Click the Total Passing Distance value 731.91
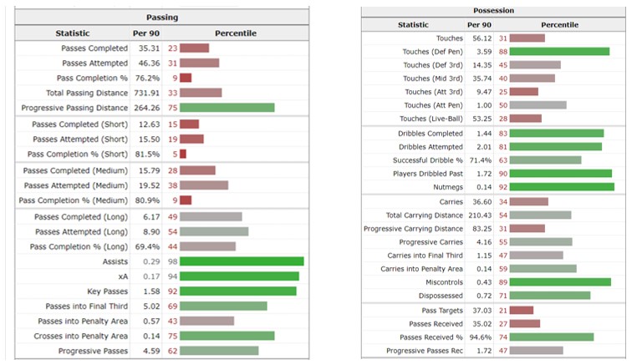Viewport: 637px width, 364px height. click(x=146, y=93)
